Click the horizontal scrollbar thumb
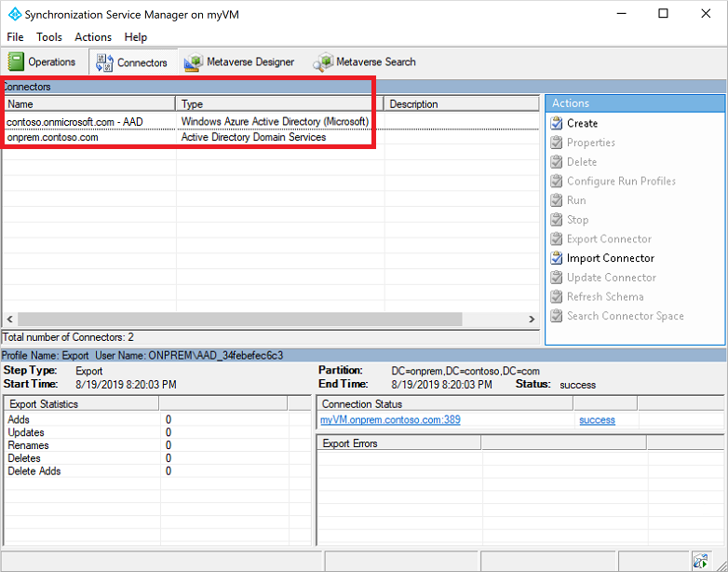 tap(240, 320)
